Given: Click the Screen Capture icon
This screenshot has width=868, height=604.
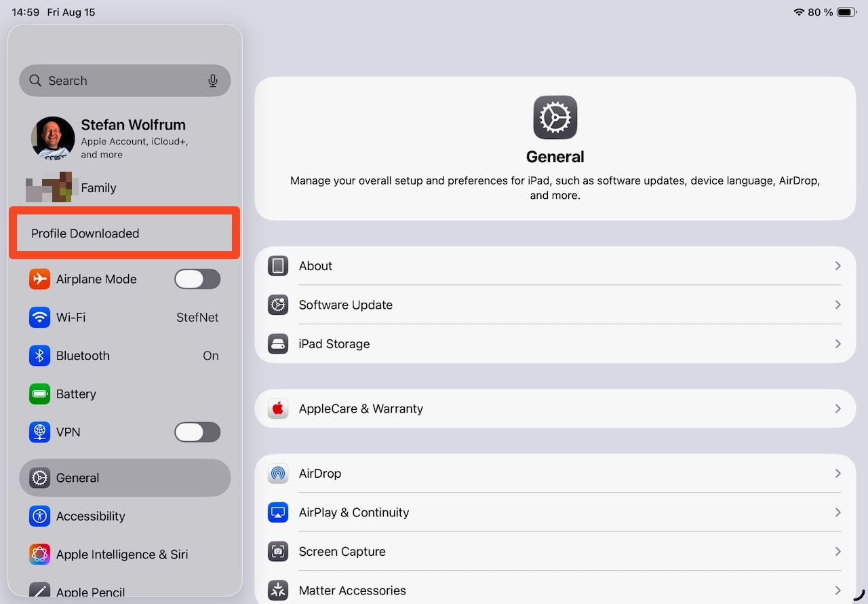Looking at the screenshot, I should [278, 552].
